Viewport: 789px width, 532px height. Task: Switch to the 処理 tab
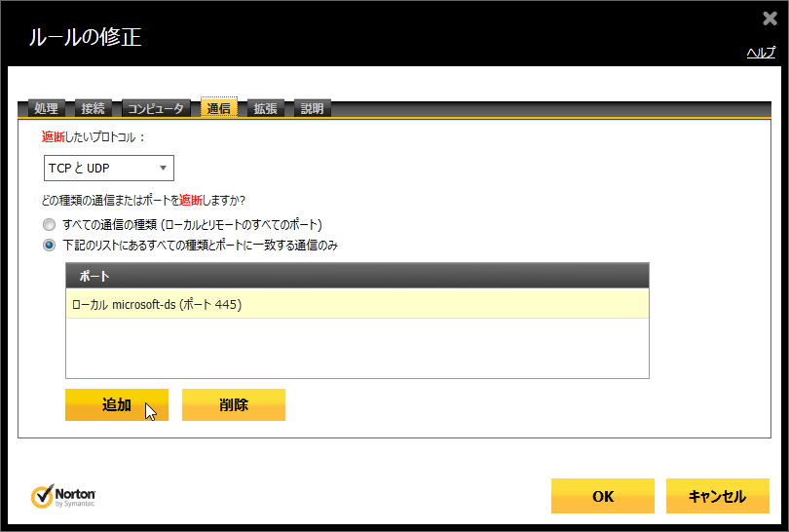(x=46, y=108)
